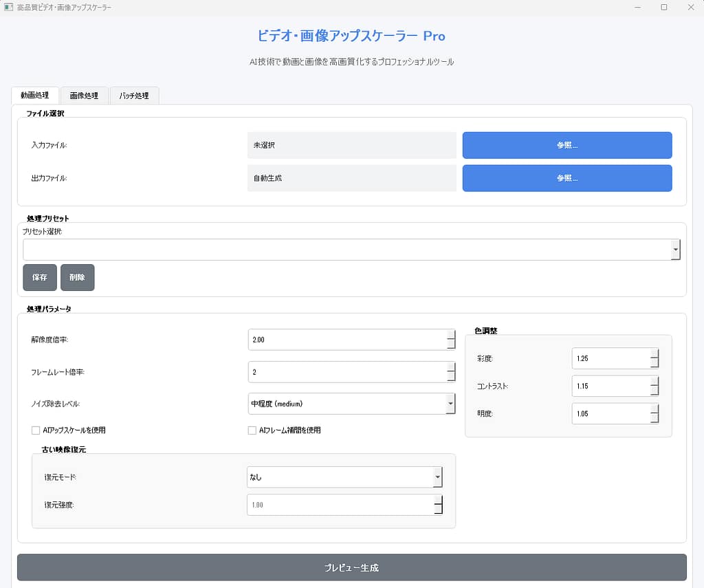
Task: Enable the AIフレーム補間を使用 checkbox
Action: 252,431
